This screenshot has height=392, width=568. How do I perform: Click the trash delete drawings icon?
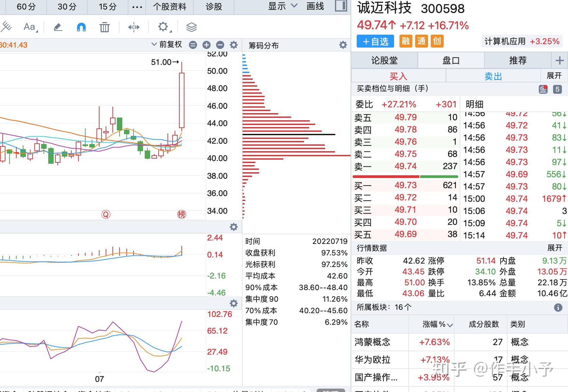click(x=105, y=27)
